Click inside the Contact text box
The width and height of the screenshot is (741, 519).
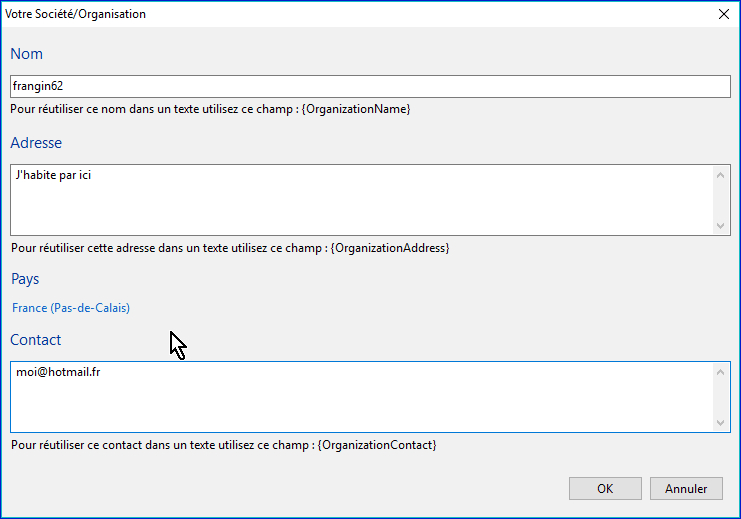360,397
